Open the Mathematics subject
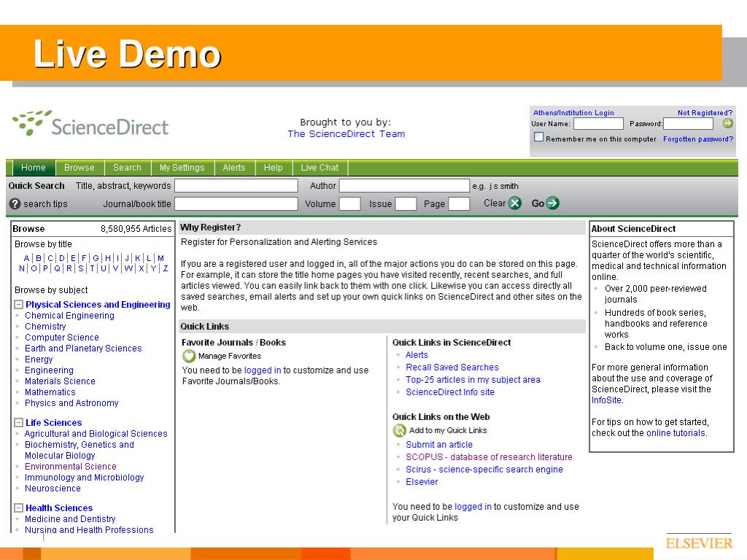 pyautogui.click(x=50, y=392)
